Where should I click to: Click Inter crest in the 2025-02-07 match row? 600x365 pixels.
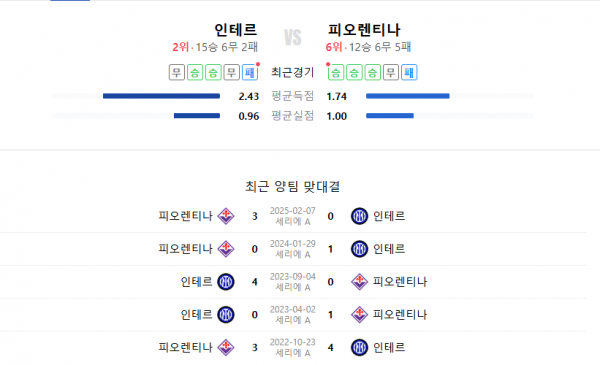[x=359, y=216]
